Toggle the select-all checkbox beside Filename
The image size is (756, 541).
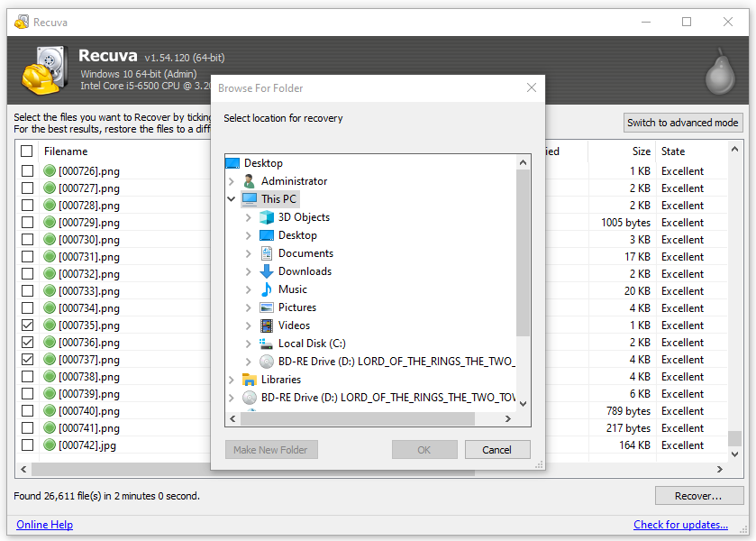[27, 151]
